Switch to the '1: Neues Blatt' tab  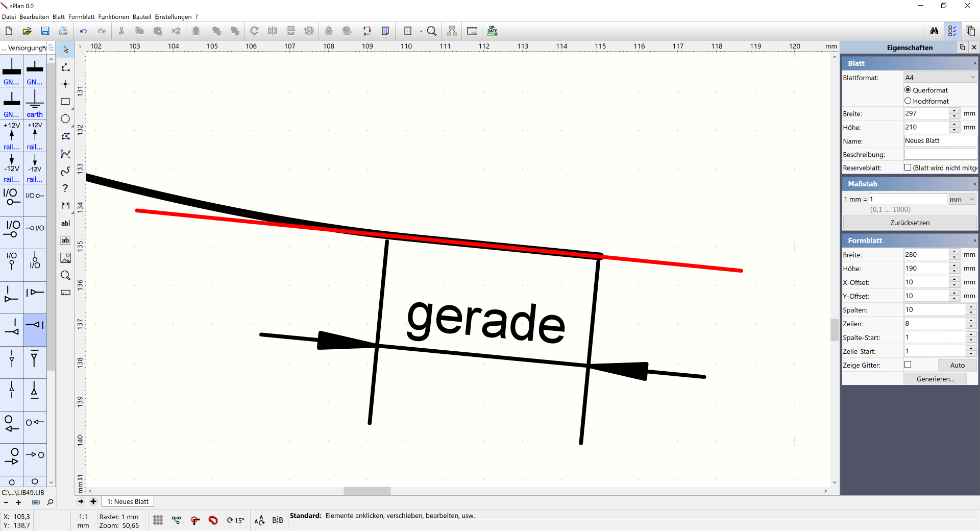pos(128,501)
